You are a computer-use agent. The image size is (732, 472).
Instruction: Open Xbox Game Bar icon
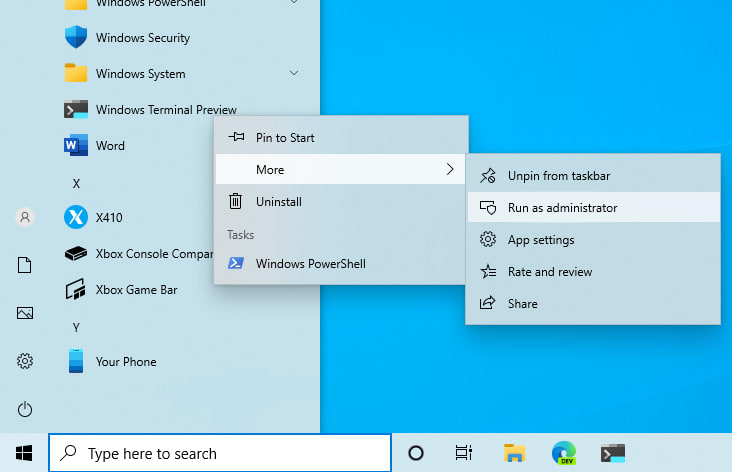click(76, 289)
